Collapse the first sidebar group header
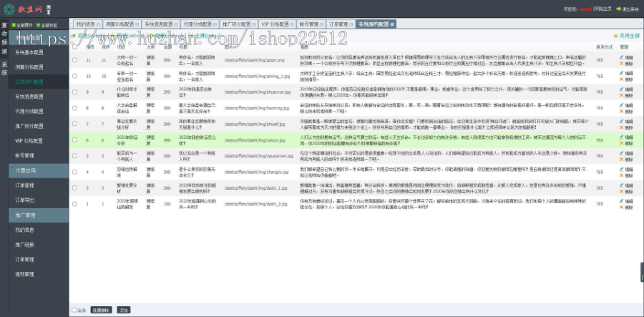This screenshot has height=317, width=644. [39, 37]
